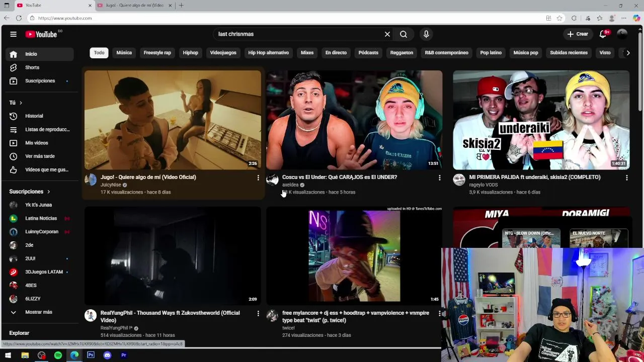
Task: Select the Freestyle rap filter chip
Action: [157, 53]
